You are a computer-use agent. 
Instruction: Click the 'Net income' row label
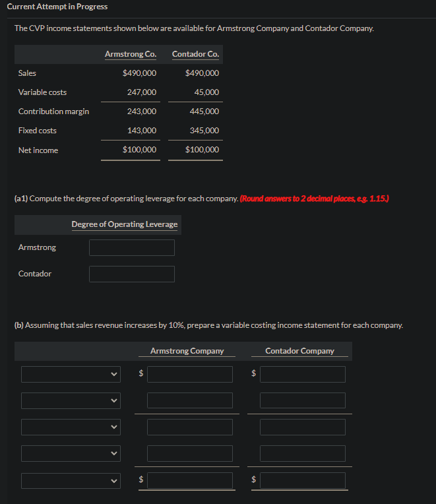[38, 150]
